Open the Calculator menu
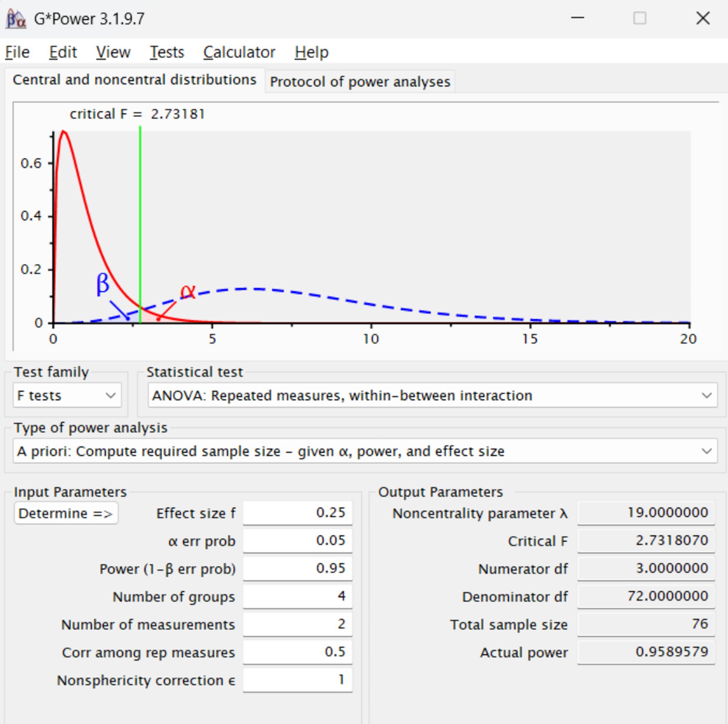The width and height of the screenshot is (728, 724). [239, 53]
